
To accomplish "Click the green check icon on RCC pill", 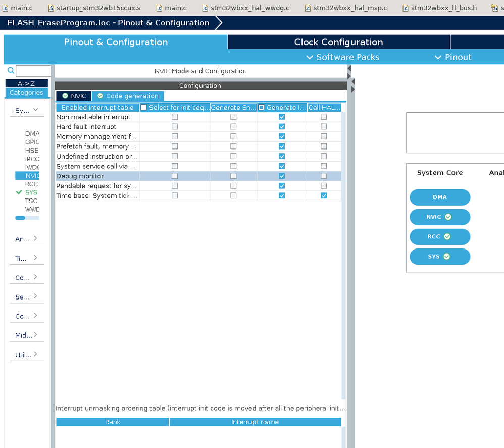I will click(x=447, y=236).
